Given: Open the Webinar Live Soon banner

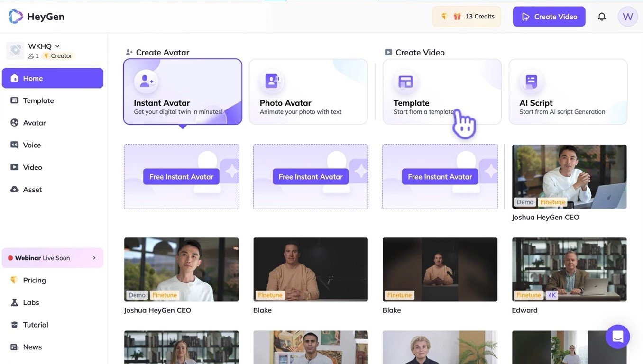Looking at the screenshot, I should click(x=53, y=258).
